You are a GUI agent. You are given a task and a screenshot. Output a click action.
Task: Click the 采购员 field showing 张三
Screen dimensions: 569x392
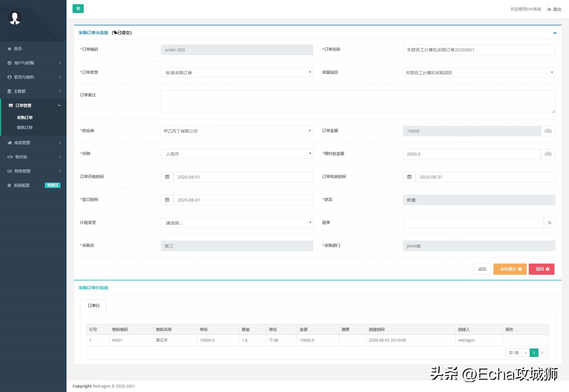(x=237, y=246)
